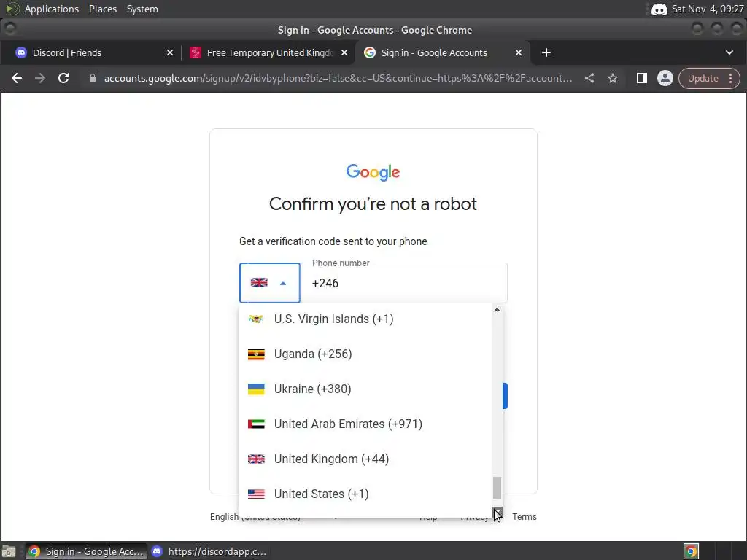Click the address bar URL

tap(338, 78)
